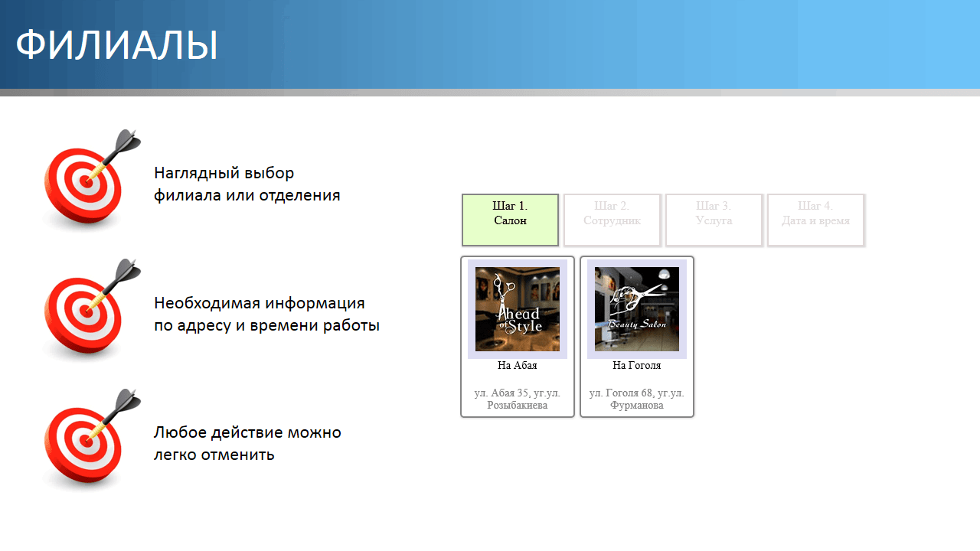Click the ФИЛИАЛЫ heading

pyautogui.click(x=117, y=45)
